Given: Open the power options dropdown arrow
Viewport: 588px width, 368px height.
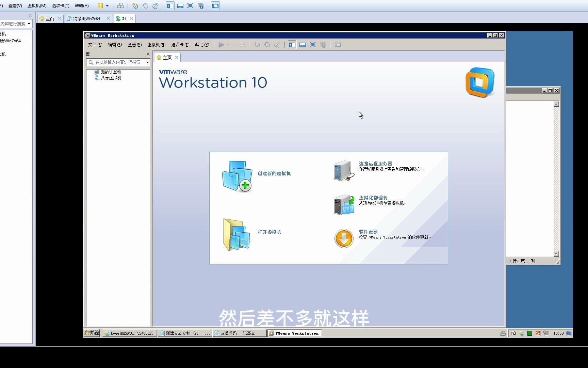Looking at the screenshot, I should (x=228, y=45).
